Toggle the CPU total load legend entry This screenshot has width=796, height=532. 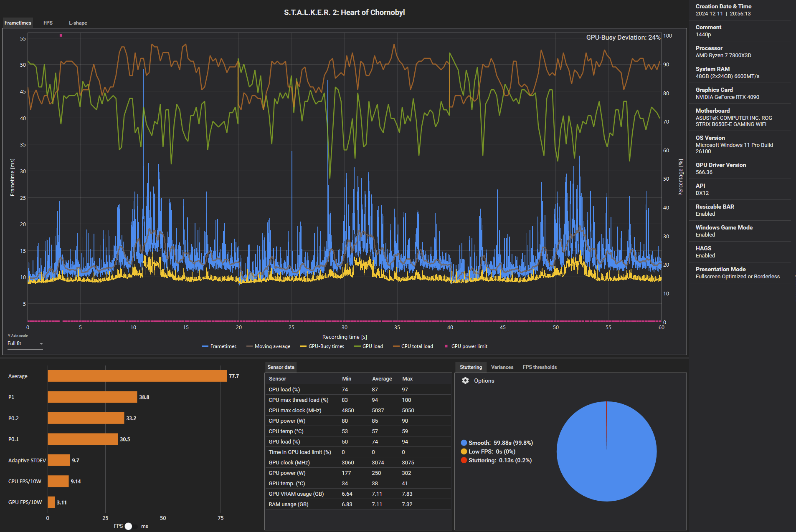tap(413, 346)
